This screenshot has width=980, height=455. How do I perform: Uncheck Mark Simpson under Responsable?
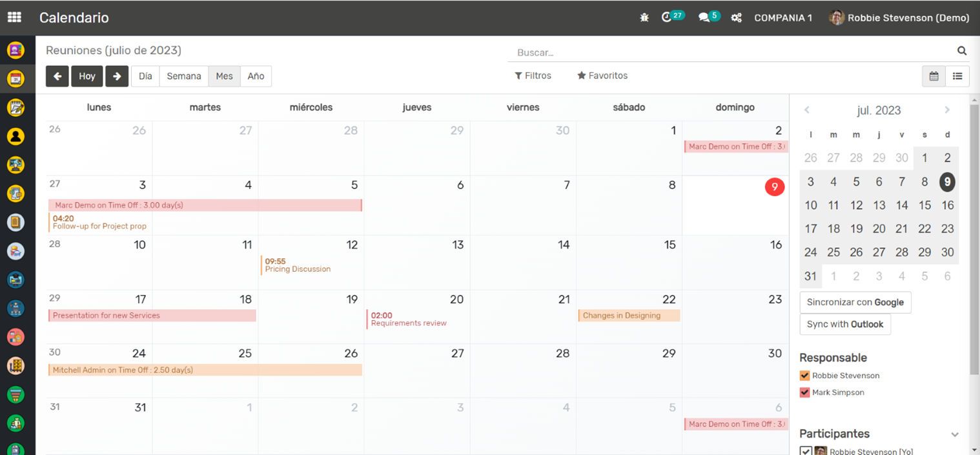pyautogui.click(x=804, y=392)
